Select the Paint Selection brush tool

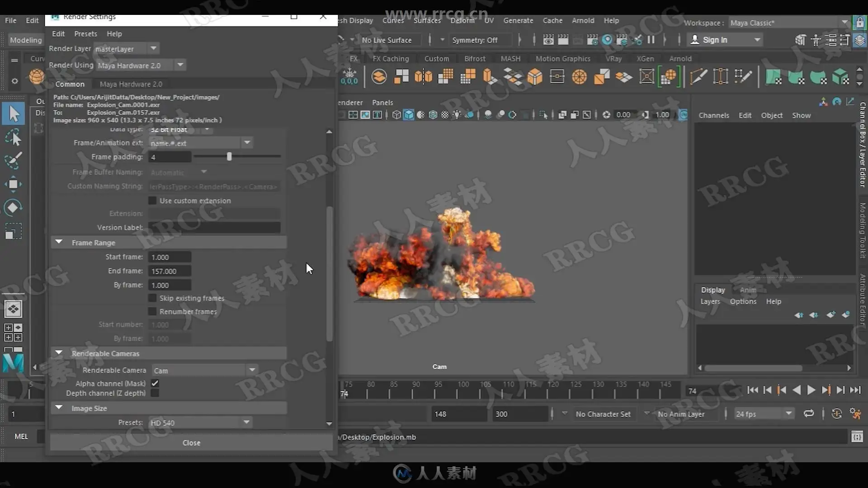14,160
